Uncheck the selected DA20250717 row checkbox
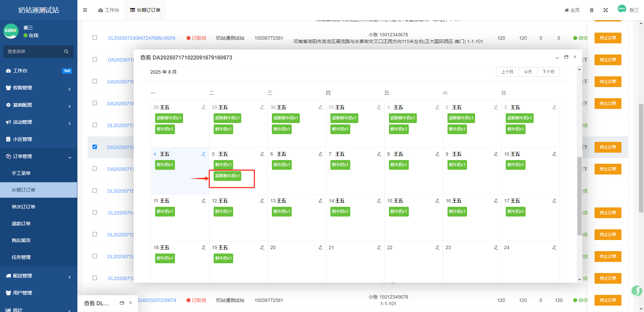Screen dimensions: 644x312 click(x=95, y=147)
